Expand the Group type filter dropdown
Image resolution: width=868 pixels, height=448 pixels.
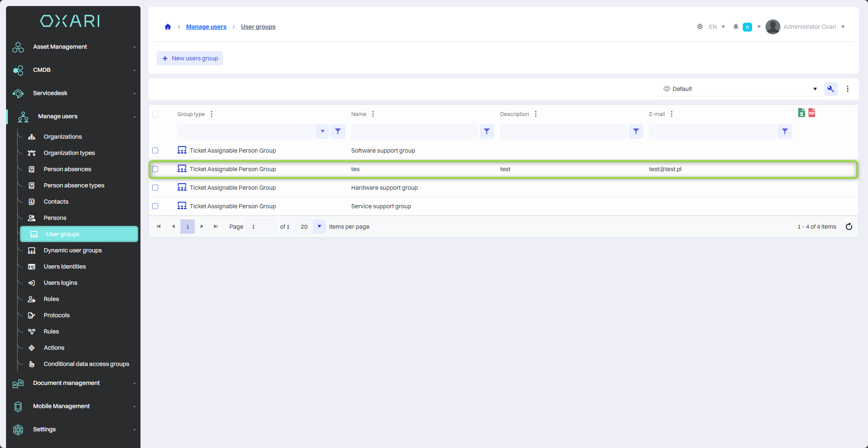click(323, 132)
